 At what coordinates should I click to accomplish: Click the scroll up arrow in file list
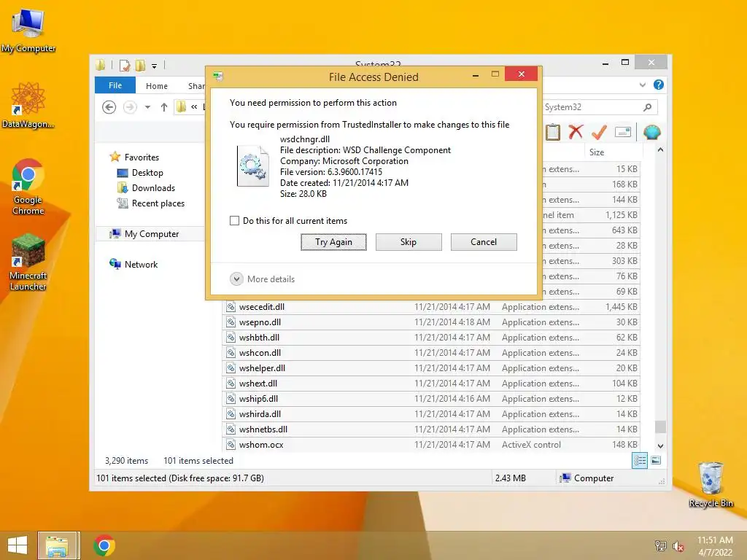660,150
